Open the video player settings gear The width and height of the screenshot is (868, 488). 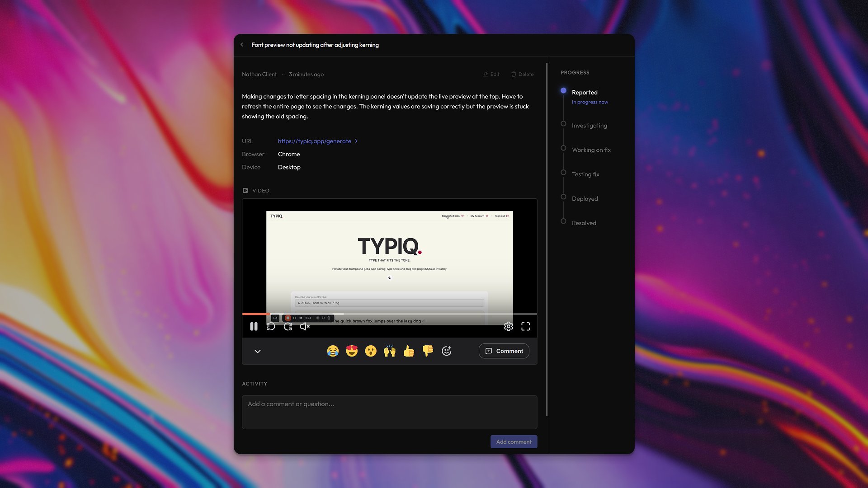(x=509, y=326)
